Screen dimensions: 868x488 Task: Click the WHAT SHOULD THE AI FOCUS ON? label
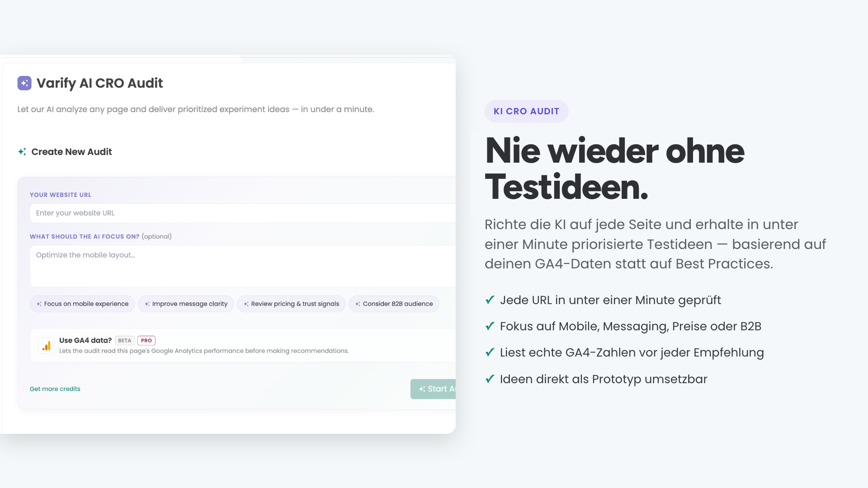pos(85,237)
